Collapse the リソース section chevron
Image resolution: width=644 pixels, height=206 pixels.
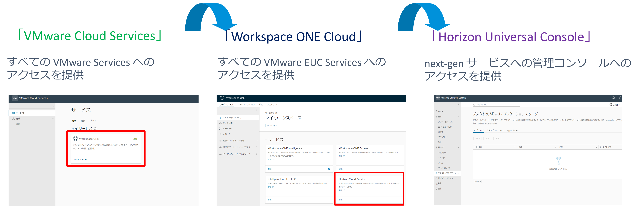click(459, 148)
